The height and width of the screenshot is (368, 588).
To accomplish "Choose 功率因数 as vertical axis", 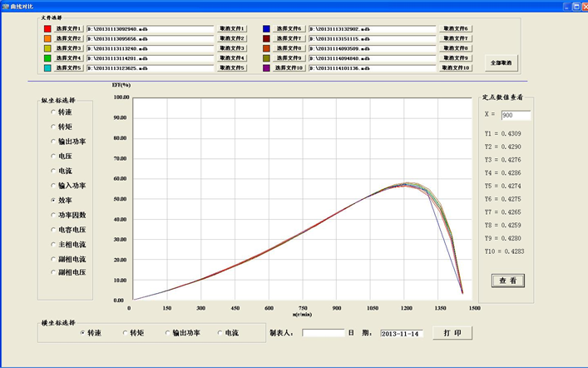I will [x=54, y=215].
